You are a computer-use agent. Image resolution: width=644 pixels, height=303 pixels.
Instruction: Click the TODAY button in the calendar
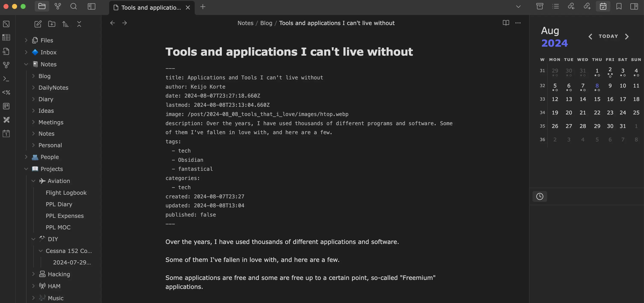608,36
